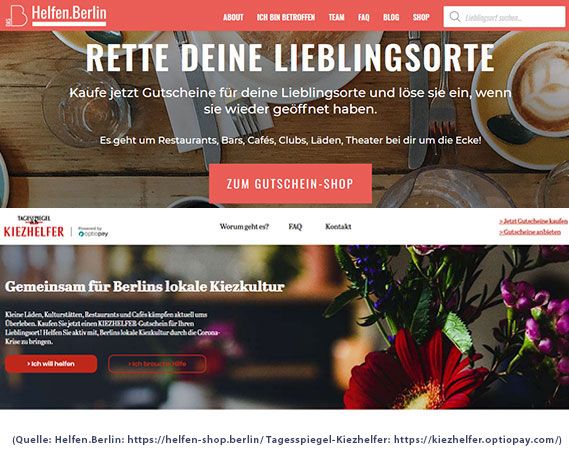This screenshot has height=455, width=569.
Task: Open the ABOUT menu item
Action: point(233,17)
